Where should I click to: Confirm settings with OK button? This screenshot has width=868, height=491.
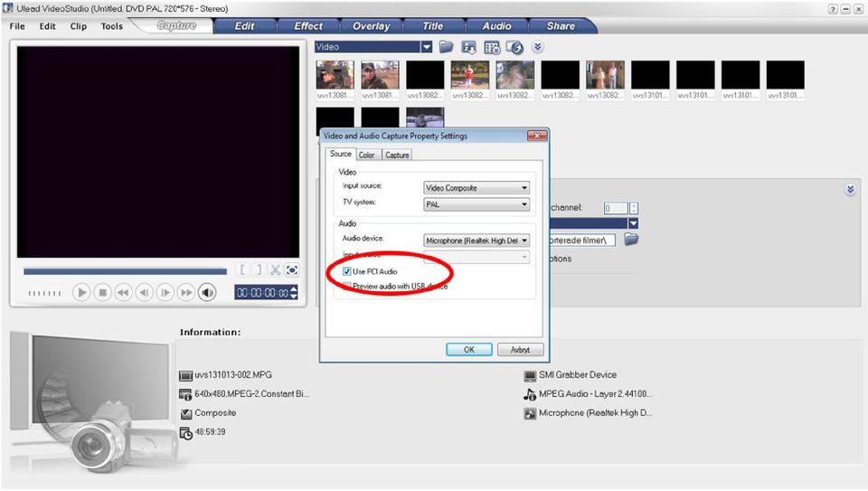coord(469,350)
